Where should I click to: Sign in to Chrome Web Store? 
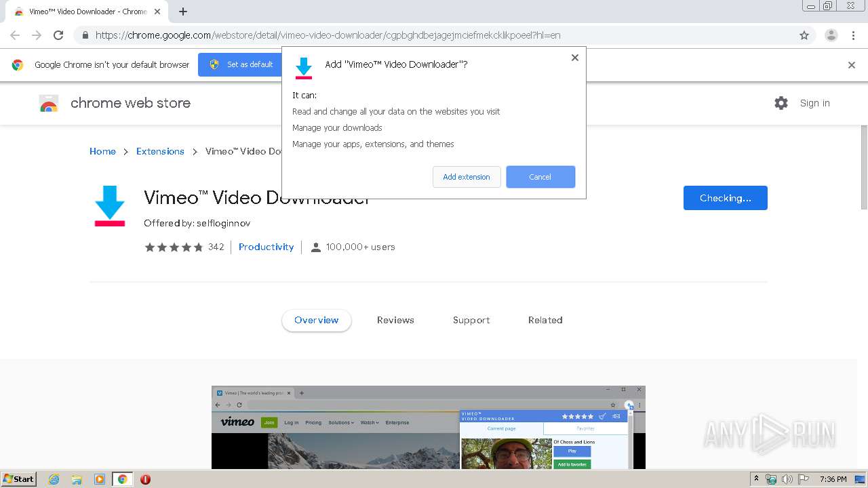(x=815, y=103)
